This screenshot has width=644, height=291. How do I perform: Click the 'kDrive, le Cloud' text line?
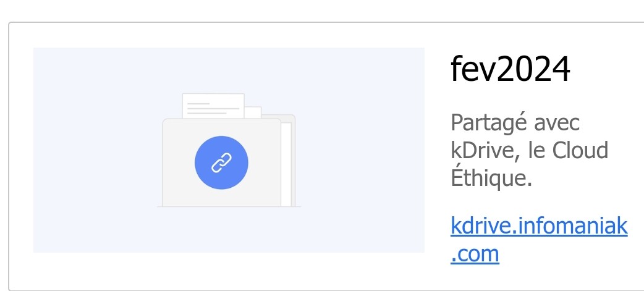[x=530, y=150]
